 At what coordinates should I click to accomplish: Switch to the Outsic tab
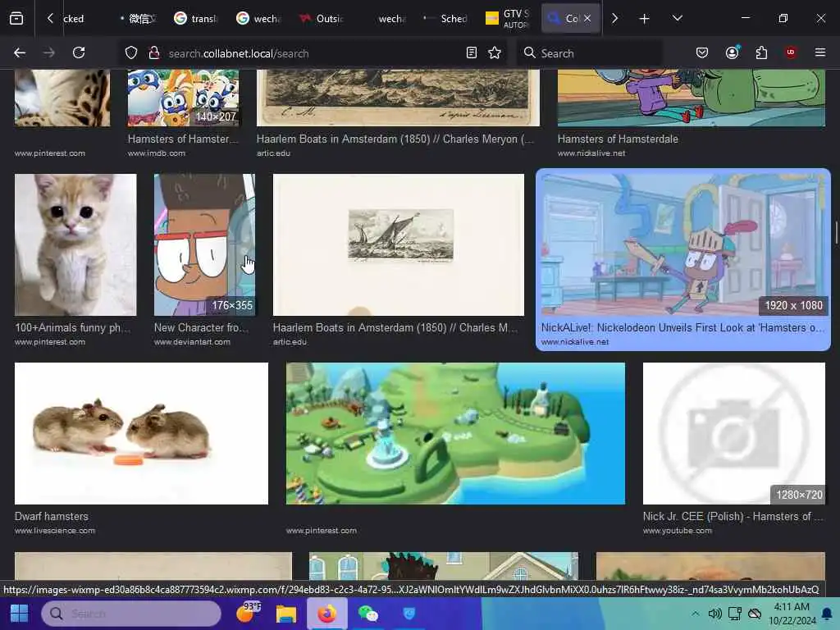click(x=321, y=19)
